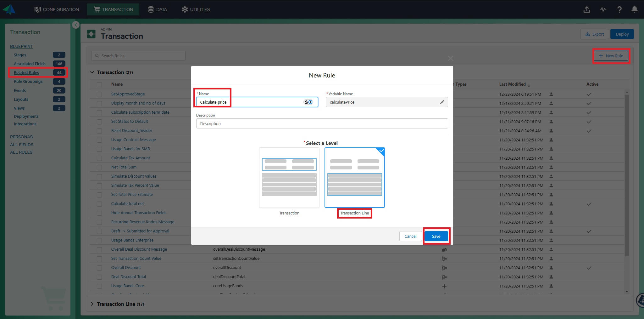Click the rule Name input field

click(257, 102)
